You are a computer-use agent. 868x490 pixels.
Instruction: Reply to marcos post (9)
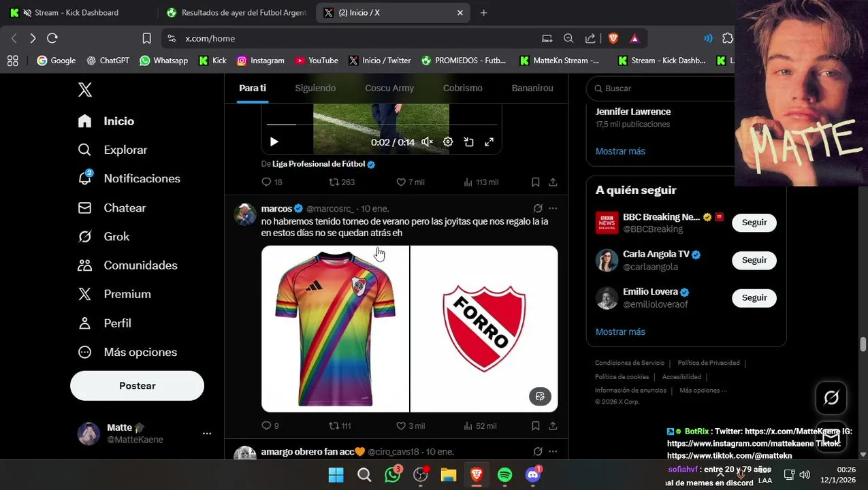pos(270,426)
